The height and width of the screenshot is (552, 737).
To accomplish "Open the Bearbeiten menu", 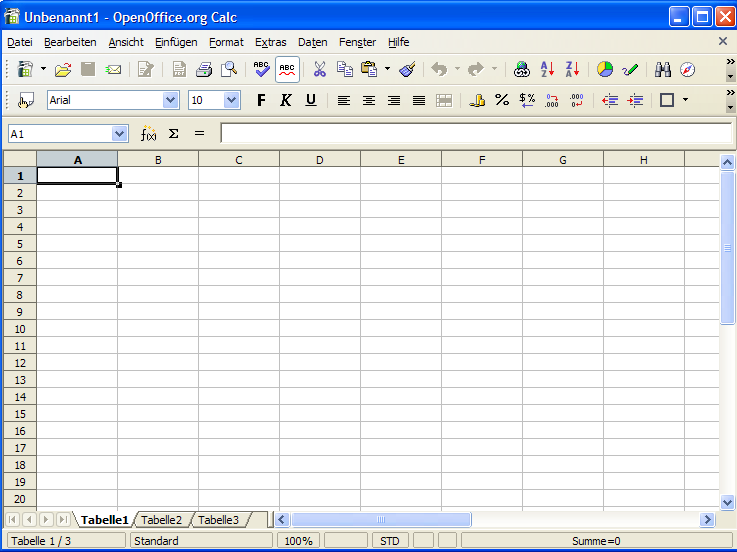I will coord(70,42).
